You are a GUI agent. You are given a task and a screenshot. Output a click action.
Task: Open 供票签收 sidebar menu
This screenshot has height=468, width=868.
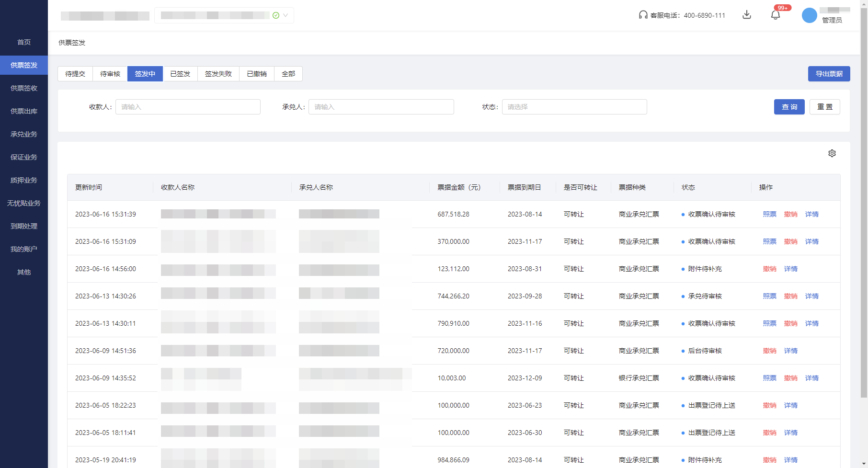coord(24,88)
